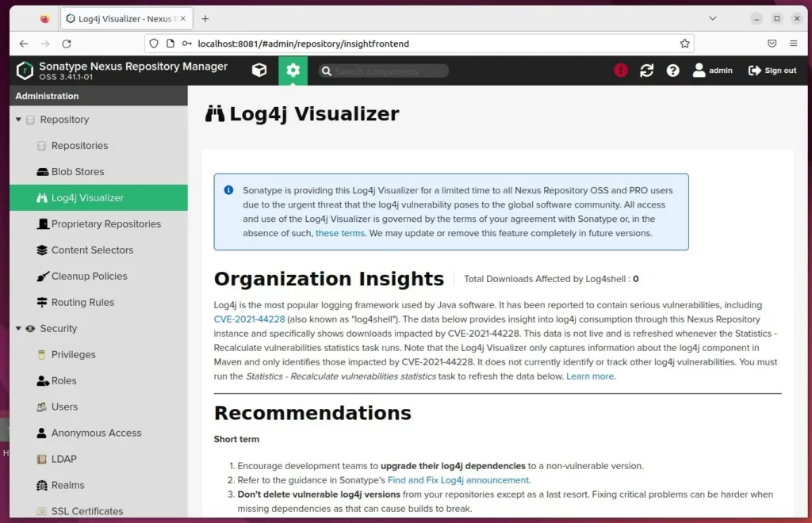
Task: Open LDAP configuration in sidebar
Action: click(63, 459)
